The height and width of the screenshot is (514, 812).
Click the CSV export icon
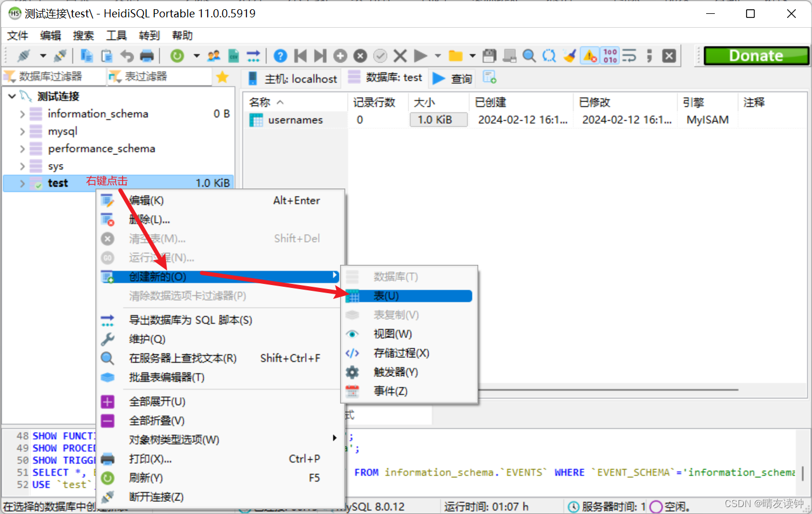click(x=234, y=56)
